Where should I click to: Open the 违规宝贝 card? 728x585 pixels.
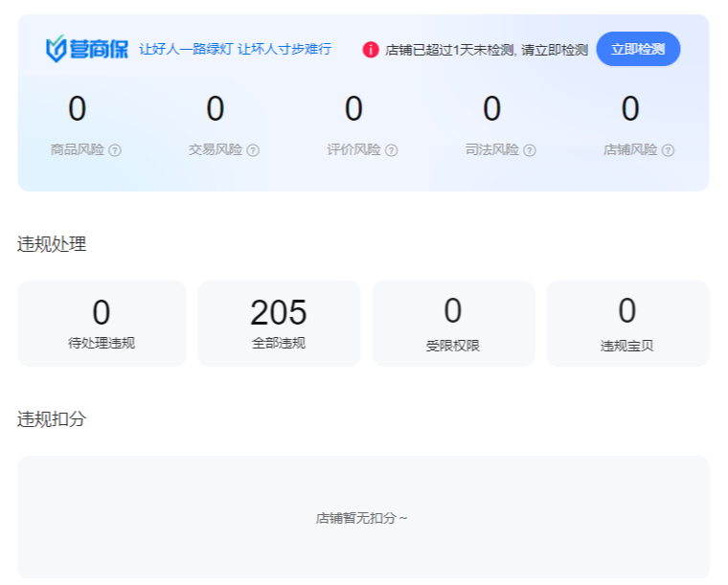[x=627, y=324]
